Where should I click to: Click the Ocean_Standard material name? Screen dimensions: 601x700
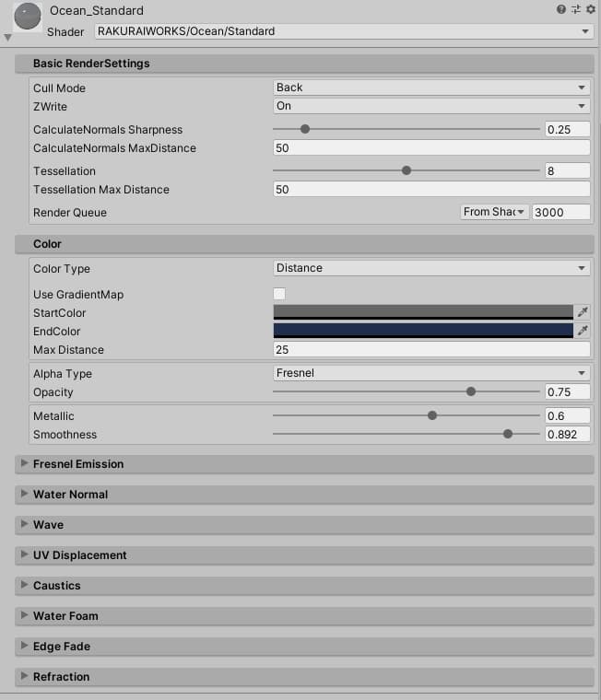point(97,11)
